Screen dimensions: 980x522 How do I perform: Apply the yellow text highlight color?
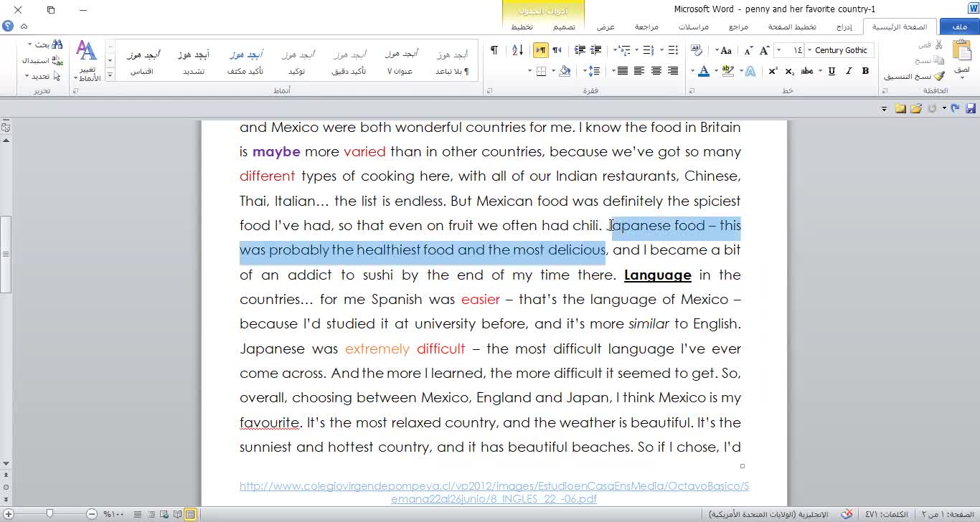tap(729, 71)
